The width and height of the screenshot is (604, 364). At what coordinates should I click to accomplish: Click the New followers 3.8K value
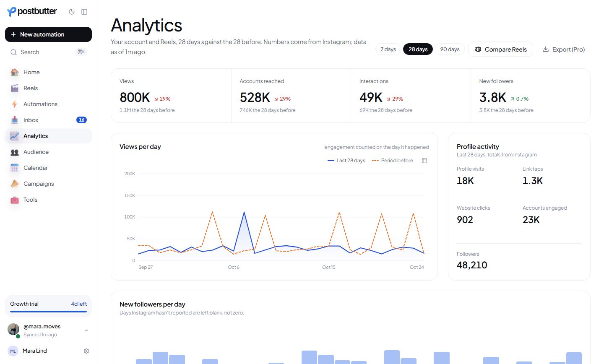click(x=493, y=97)
